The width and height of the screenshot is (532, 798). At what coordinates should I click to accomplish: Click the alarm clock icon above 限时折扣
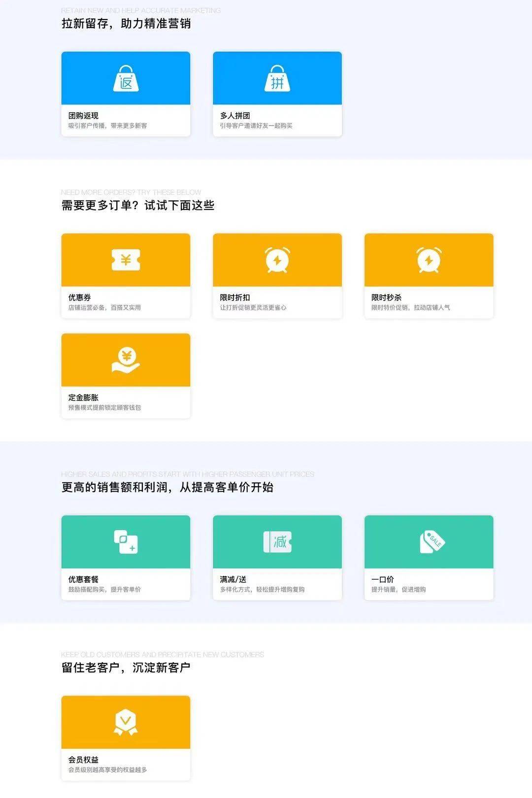point(277,260)
